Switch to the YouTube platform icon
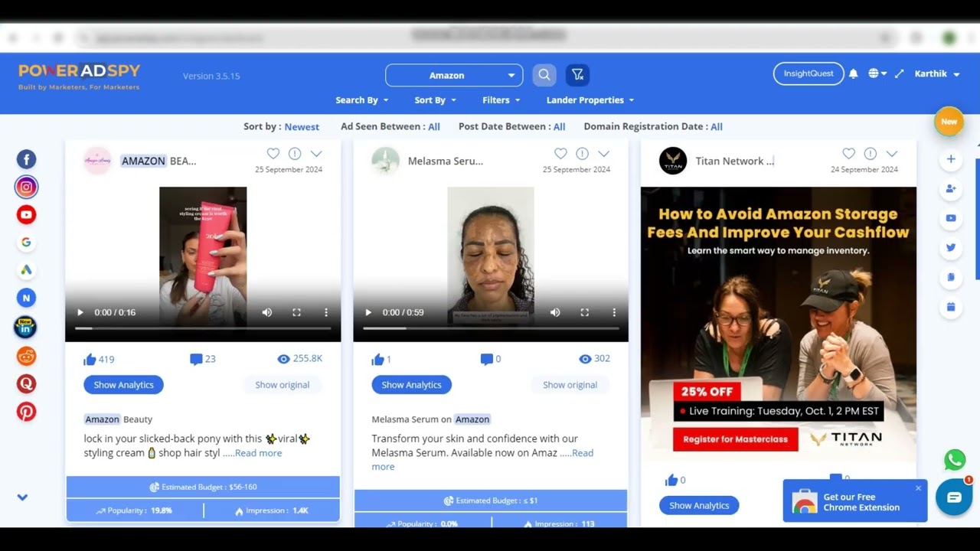The image size is (980, 551). coord(26,214)
